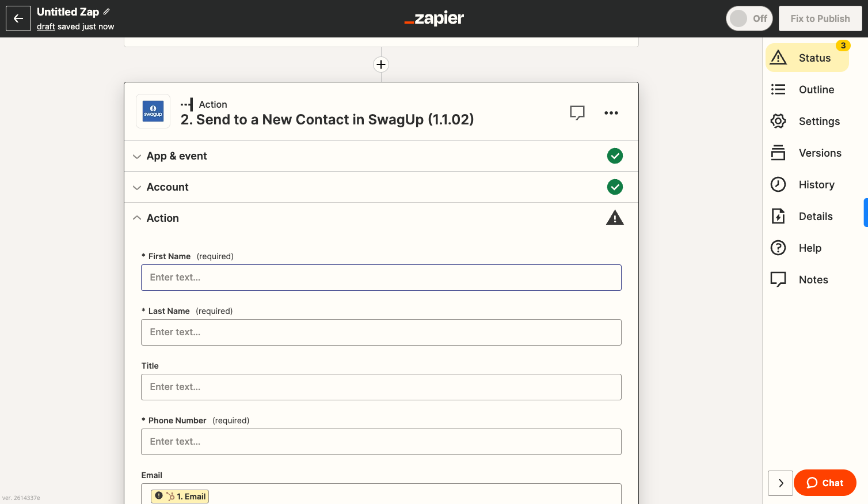Click the Action step type icon
The image size is (868, 504).
(186, 104)
